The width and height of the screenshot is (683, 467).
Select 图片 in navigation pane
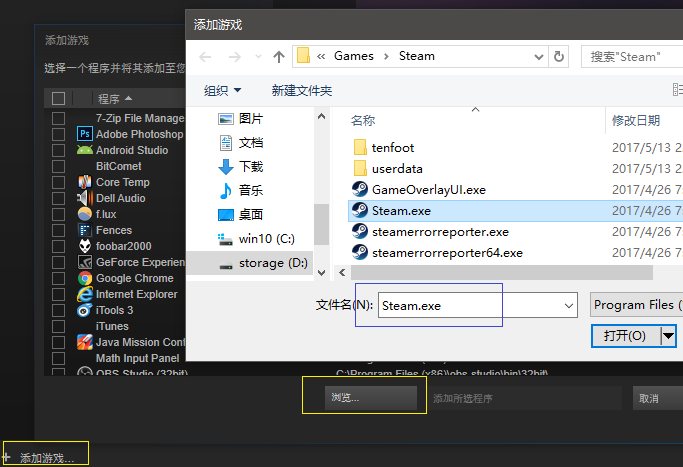[251, 118]
